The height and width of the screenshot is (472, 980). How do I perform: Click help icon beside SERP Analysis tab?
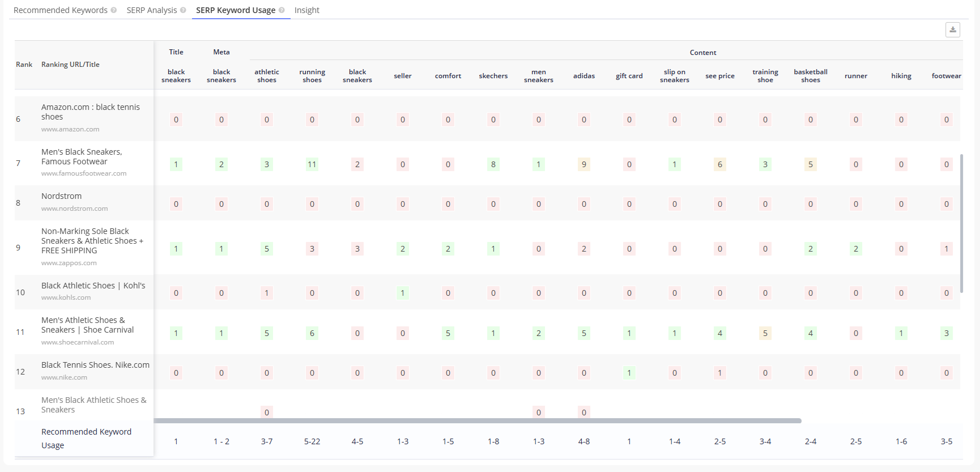[x=183, y=10]
